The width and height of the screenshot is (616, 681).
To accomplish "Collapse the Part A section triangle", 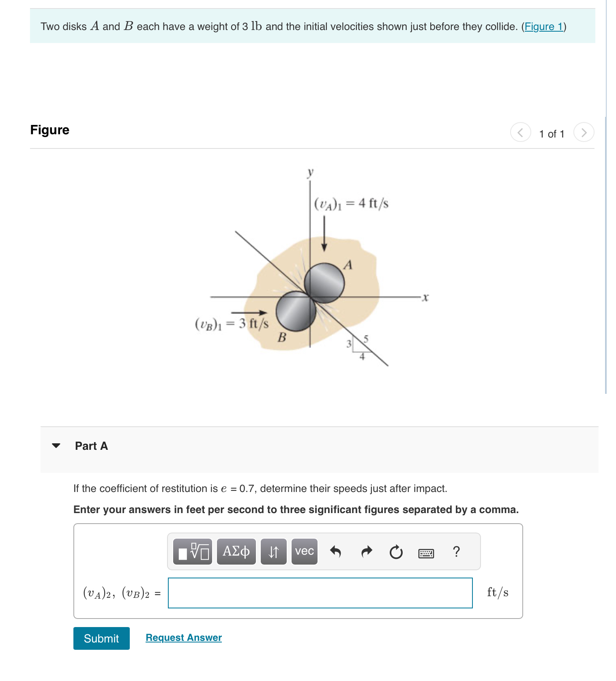I will pos(57,446).
